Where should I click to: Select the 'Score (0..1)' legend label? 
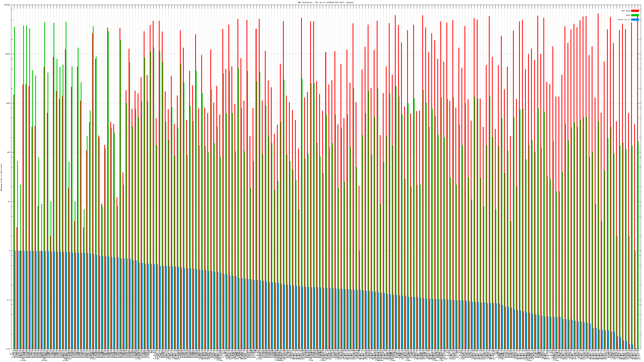point(624,20)
